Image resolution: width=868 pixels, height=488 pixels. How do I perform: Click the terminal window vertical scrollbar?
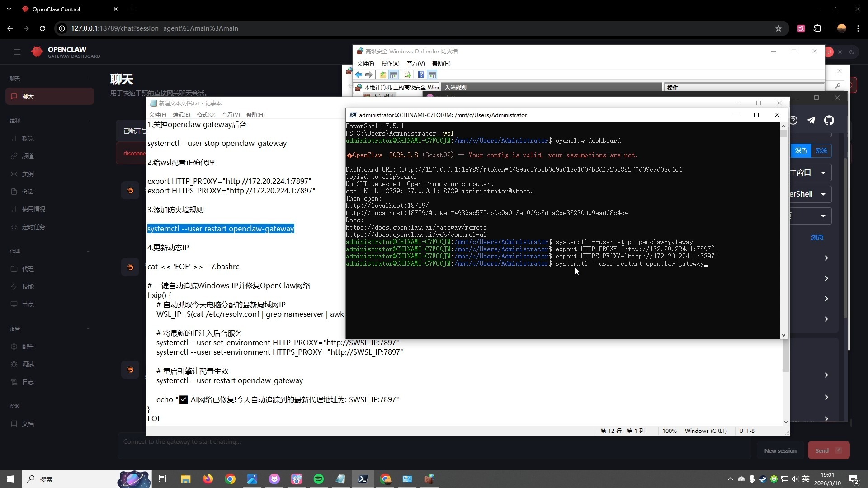point(783,226)
